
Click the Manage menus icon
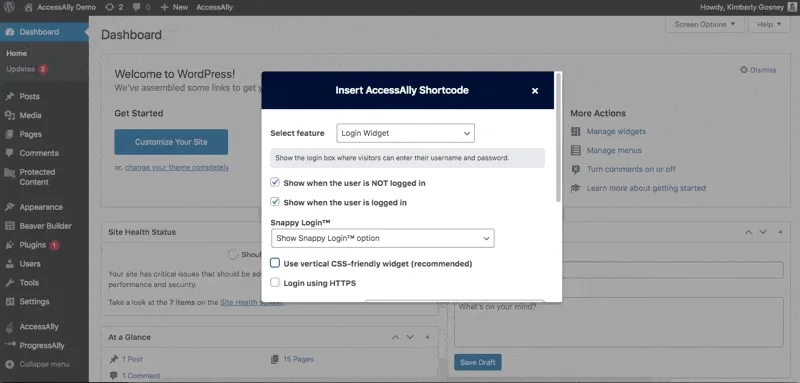(576, 150)
